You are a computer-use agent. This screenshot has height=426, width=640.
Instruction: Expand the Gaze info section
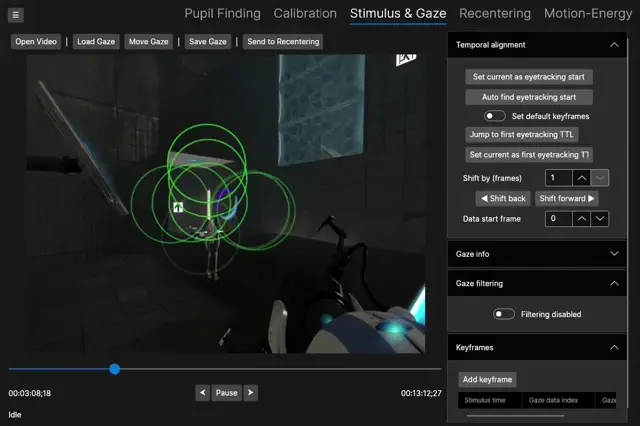pos(614,254)
